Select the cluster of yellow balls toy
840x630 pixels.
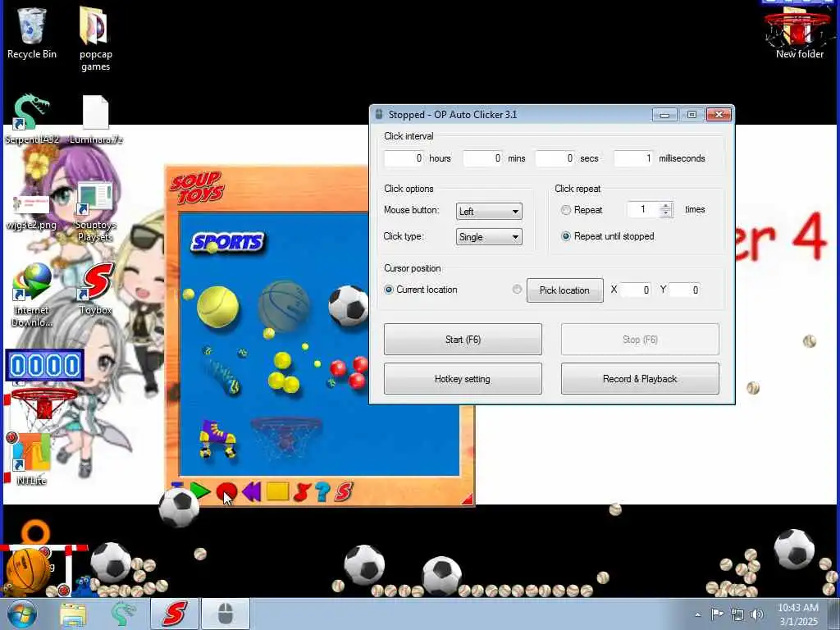(284, 372)
